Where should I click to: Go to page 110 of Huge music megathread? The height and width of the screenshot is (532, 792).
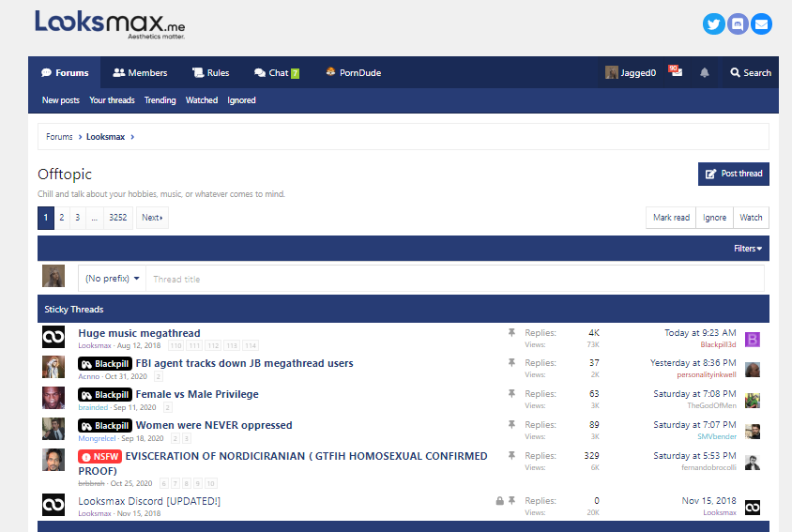coord(175,345)
